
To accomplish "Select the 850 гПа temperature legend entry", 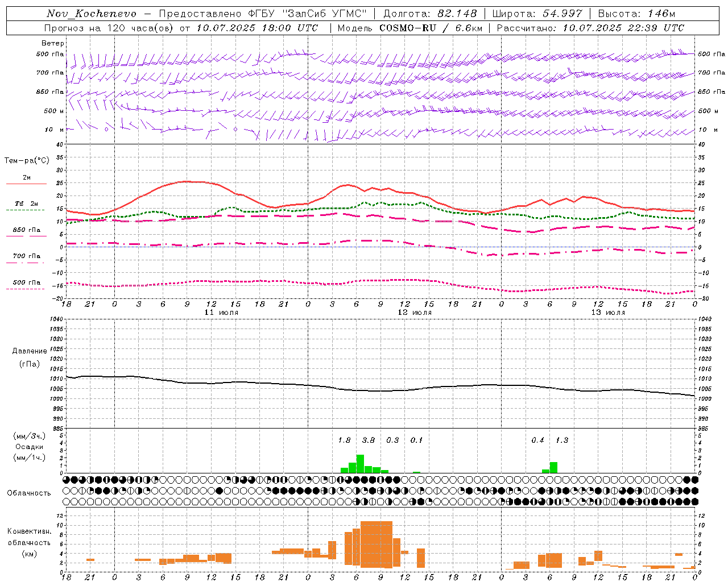I will click(x=27, y=230).
